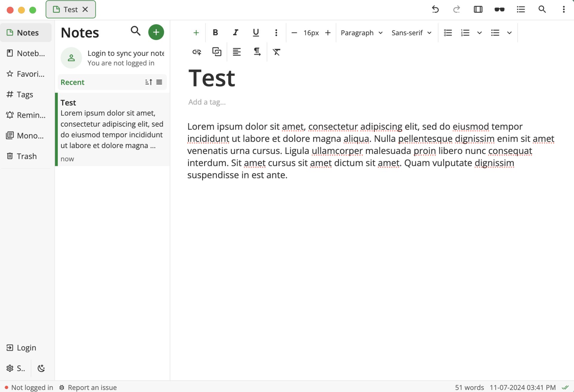This screenshot has width=574, height=392.
Task: Open Tags in sidebar
Action: coord(26,94)
